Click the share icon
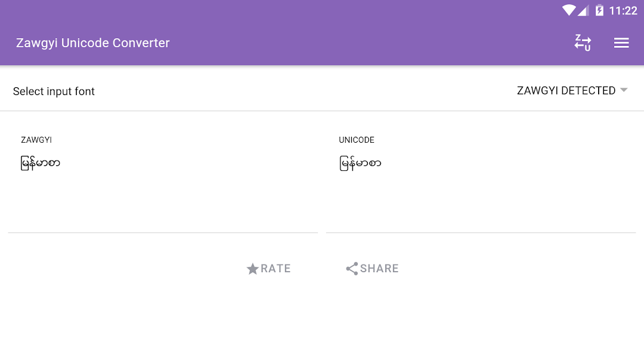The width and height of the screenshot is (644, 363). pyautogui.click(x=352, y=269)
